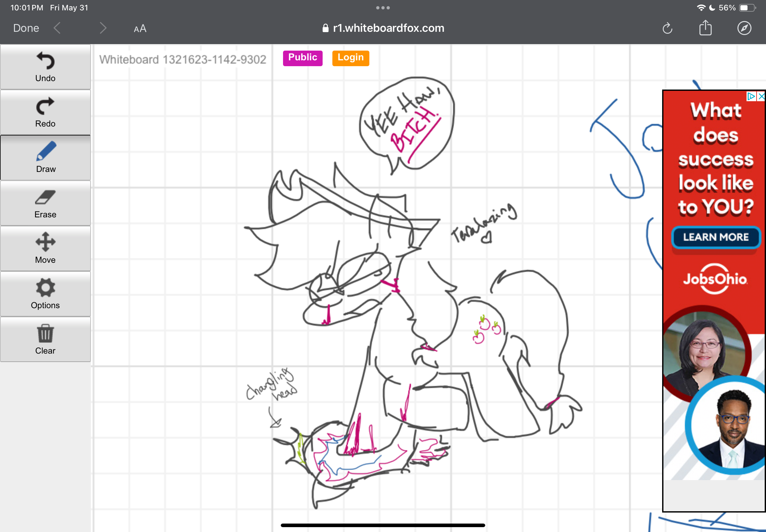Open the AA text size menu
766x532 pixels.
pos(140,29)
